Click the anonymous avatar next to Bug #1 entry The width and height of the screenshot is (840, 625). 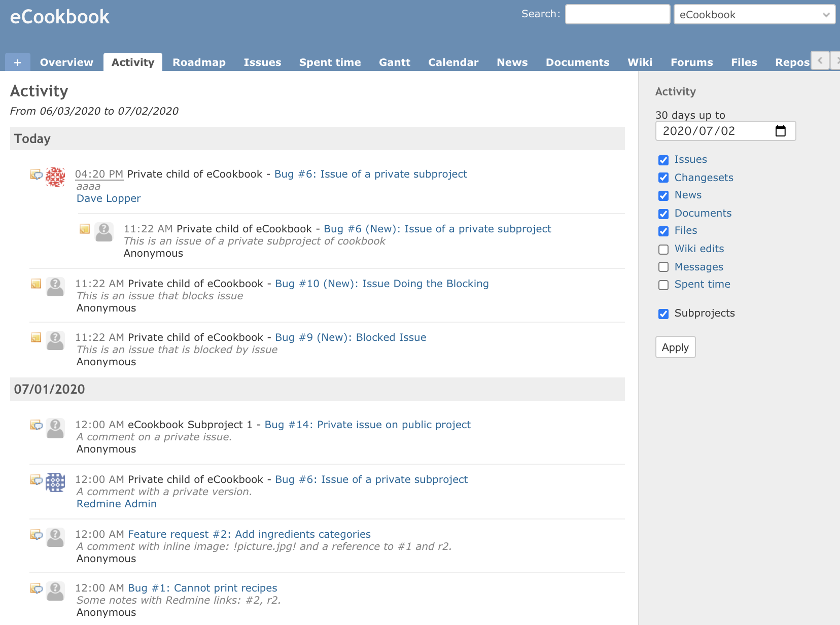[x=55, y=591]
